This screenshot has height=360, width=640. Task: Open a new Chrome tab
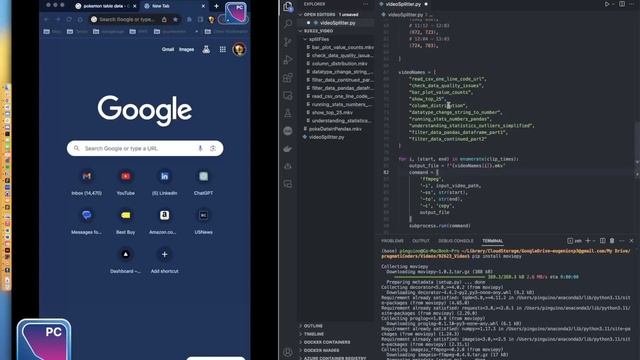[216, 6]
